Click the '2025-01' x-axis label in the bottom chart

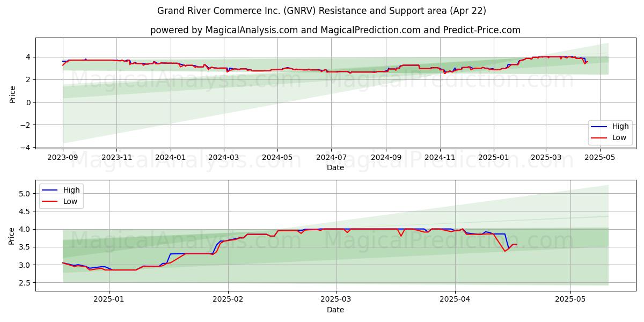tap(109, 300)
